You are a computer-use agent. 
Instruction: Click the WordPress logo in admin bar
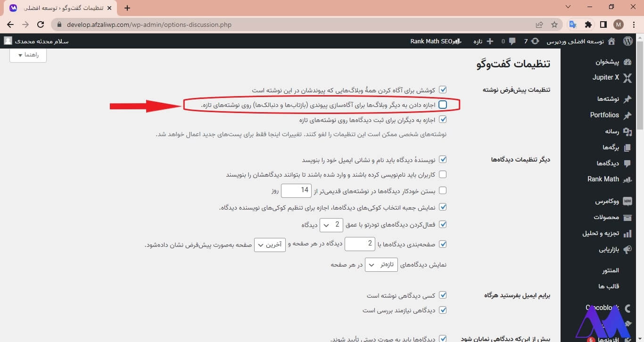(x=627, y=41)
